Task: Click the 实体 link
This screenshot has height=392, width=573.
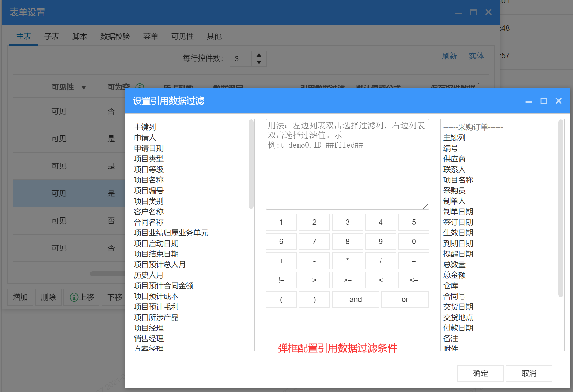Action: pos(476,56)
